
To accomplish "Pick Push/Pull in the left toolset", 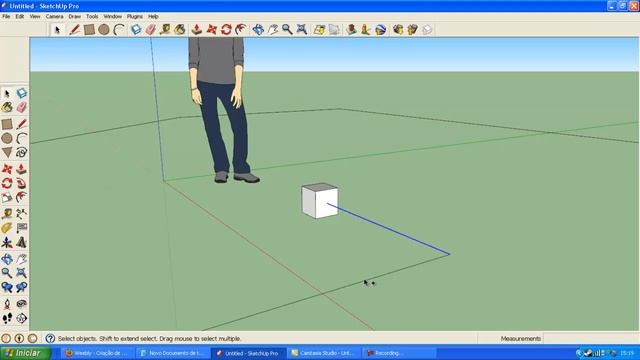I will pyautogui.click(x=21, y=169).
